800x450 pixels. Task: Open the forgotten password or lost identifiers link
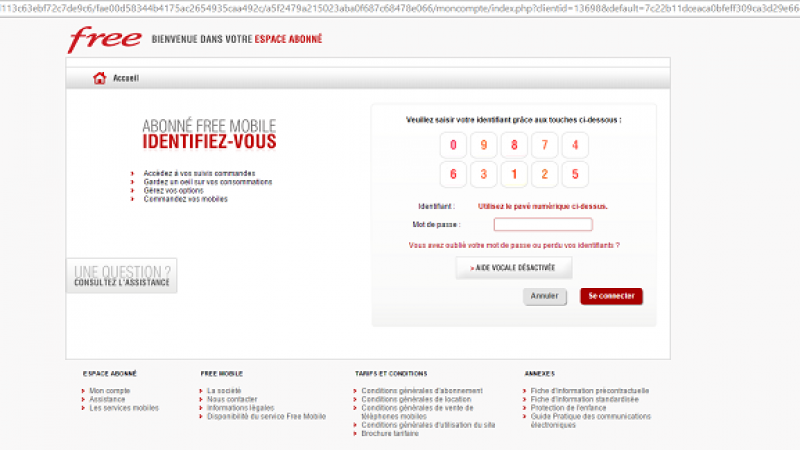pos(514,245)
